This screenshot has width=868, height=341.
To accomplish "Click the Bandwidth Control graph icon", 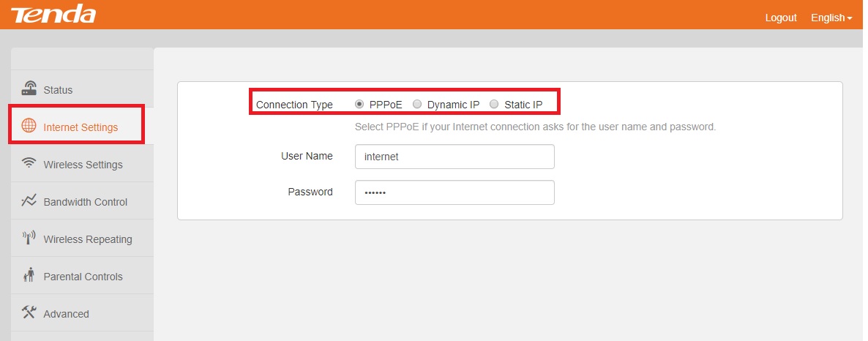I will (x=29, y=201).
